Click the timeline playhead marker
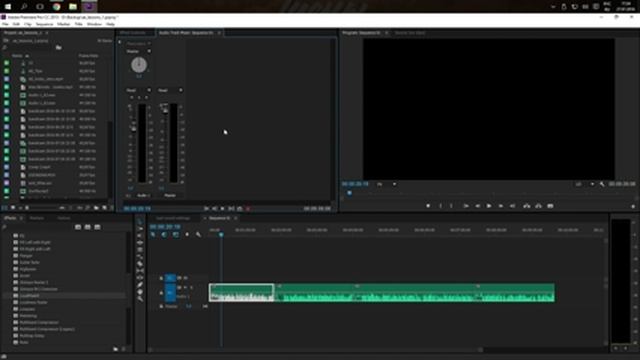This screenshot has width=640, height=360. (x=221, y=235)
